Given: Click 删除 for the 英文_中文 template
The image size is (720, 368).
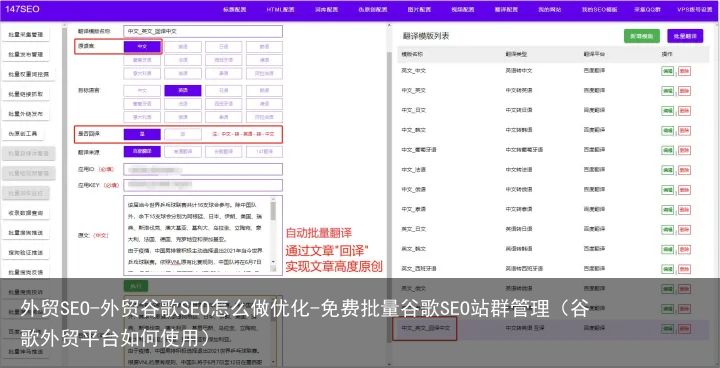Looking at the screenshot, I should (684, 71).
